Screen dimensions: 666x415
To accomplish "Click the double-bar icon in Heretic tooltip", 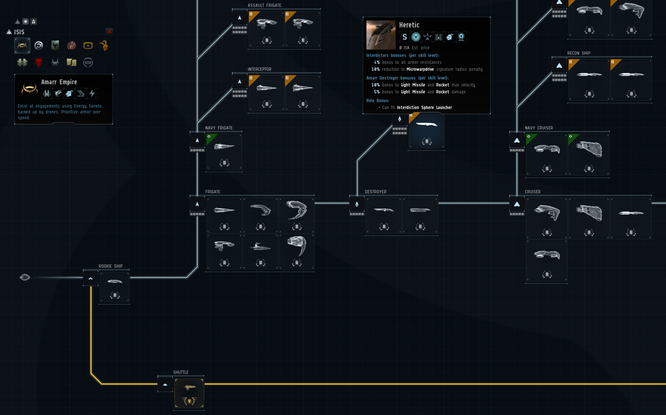I will 439,37.
